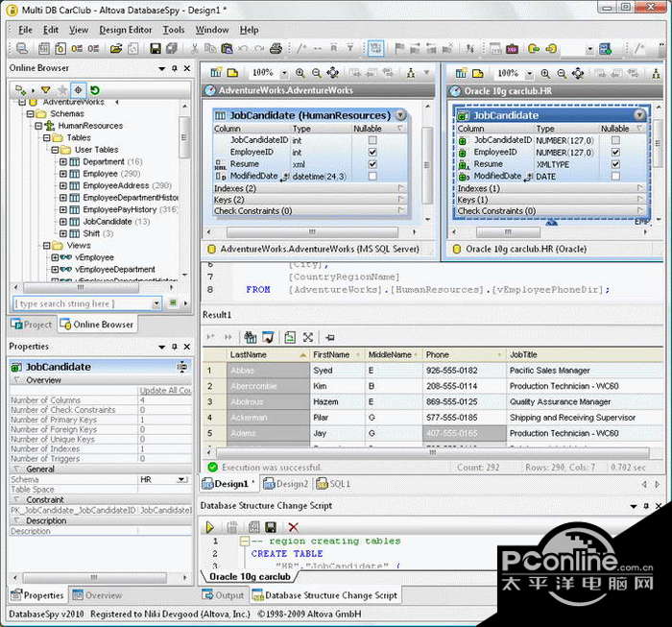Click the note icon in Oracle design toolbar
Screen dimensions: 672x627
coord(477,73)
